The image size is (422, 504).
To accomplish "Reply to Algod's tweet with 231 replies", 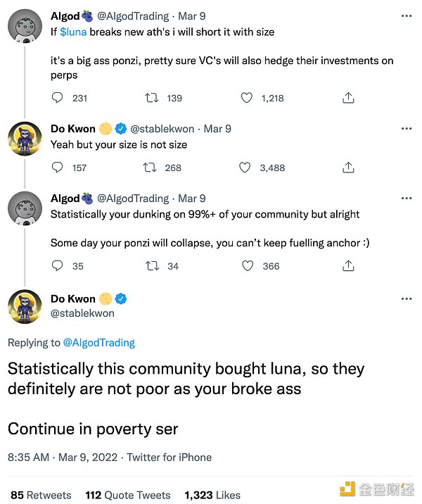I will pyautogui.click(x=59, y=99).
